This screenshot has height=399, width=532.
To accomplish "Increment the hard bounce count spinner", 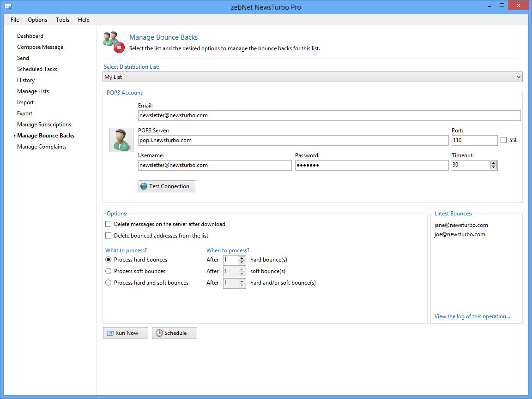I will (x=242, y=257).
